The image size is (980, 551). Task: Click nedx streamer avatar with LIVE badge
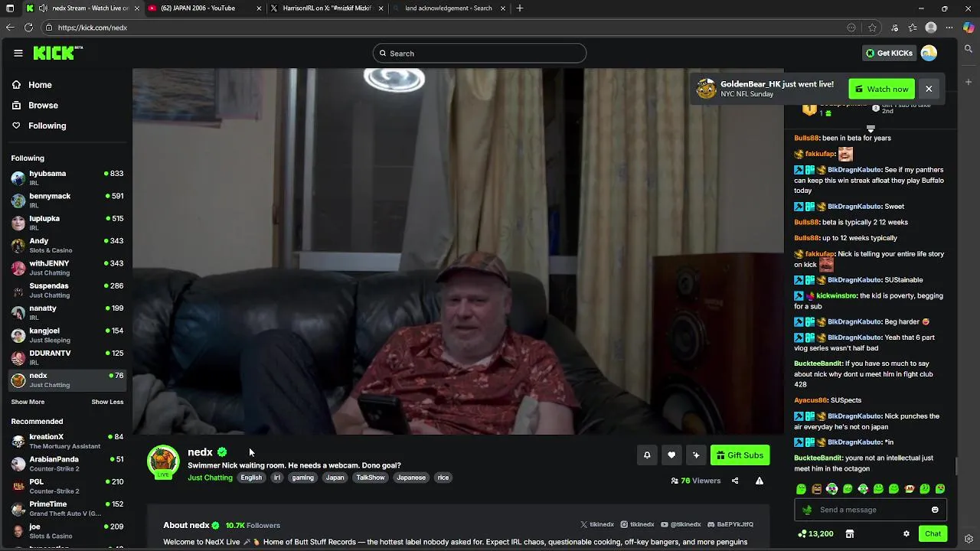[x=163, y=461]
